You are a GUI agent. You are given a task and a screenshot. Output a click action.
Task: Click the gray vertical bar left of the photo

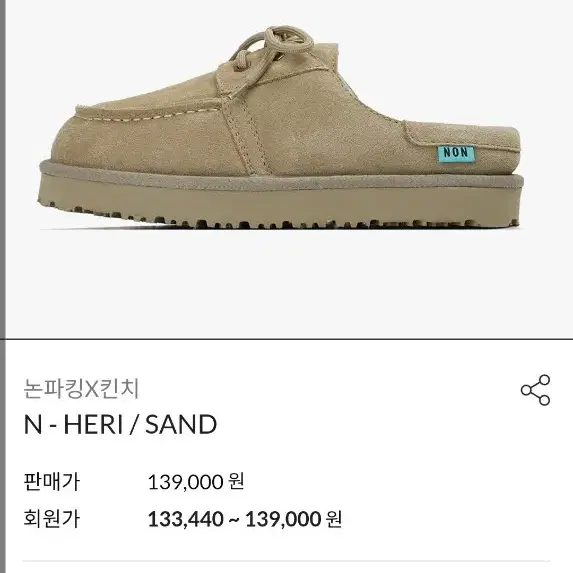(x=3, y=169)
